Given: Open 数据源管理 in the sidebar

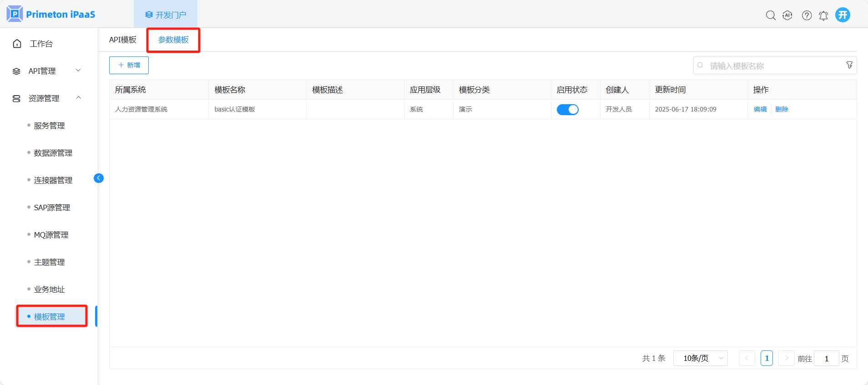Looking at the screenshot, I should (x=53, y=153).
